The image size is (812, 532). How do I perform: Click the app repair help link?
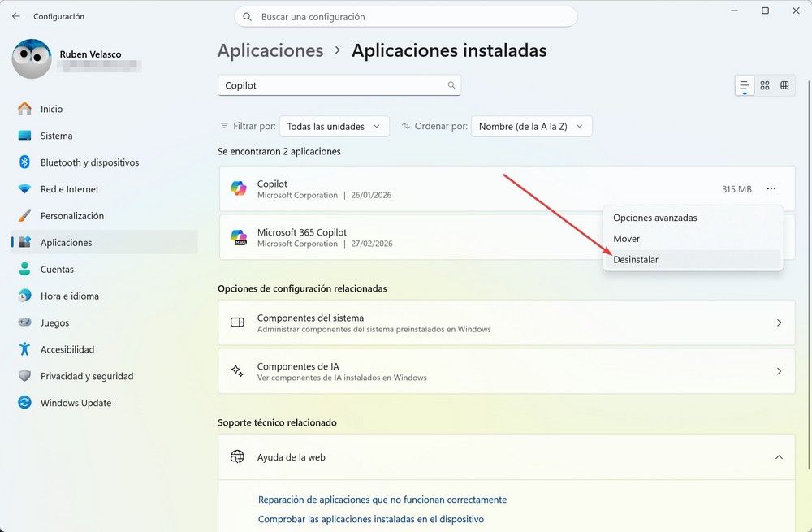(381, 499)
